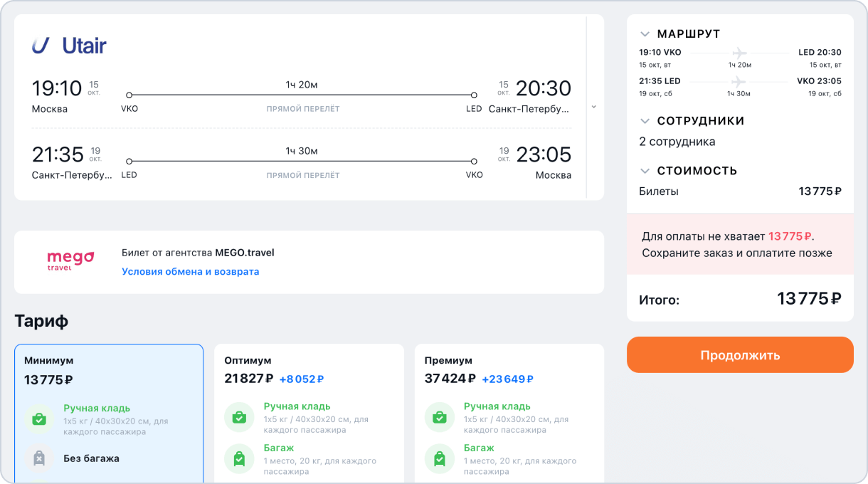Click the Тариф section heading

[41, 321]
